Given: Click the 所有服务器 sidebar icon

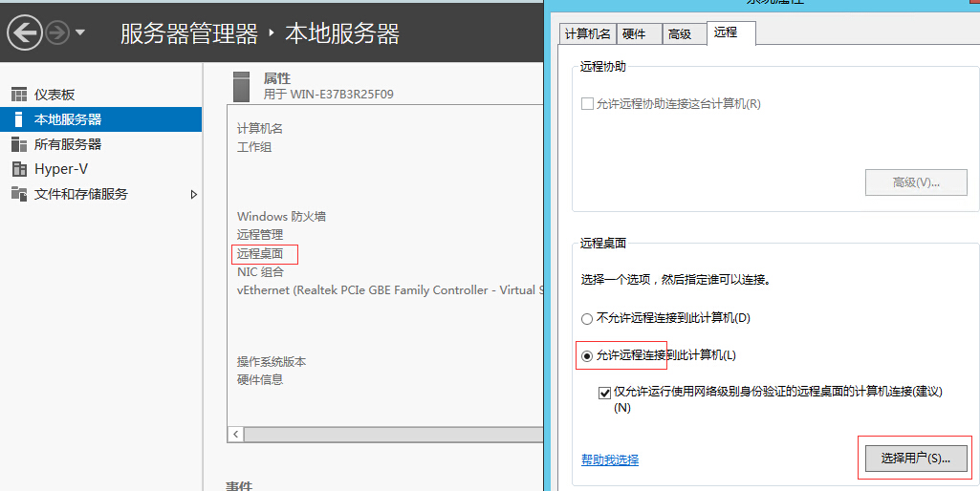Looking at the screenshot, I should (x=18, y=144).
